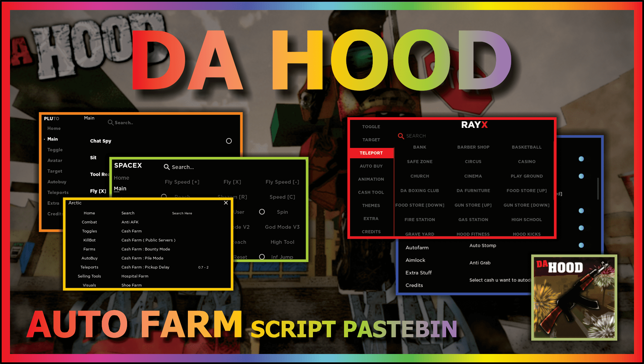The height and width of the screenshot is (364, 644).
Task: Click the TELEPORT to Bank location
Action: (x=419, y=147)
